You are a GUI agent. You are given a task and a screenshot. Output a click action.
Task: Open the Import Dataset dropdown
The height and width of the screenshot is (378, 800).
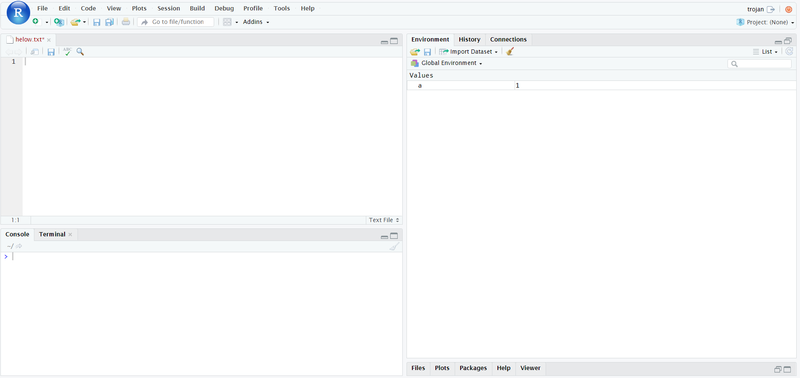468,52
